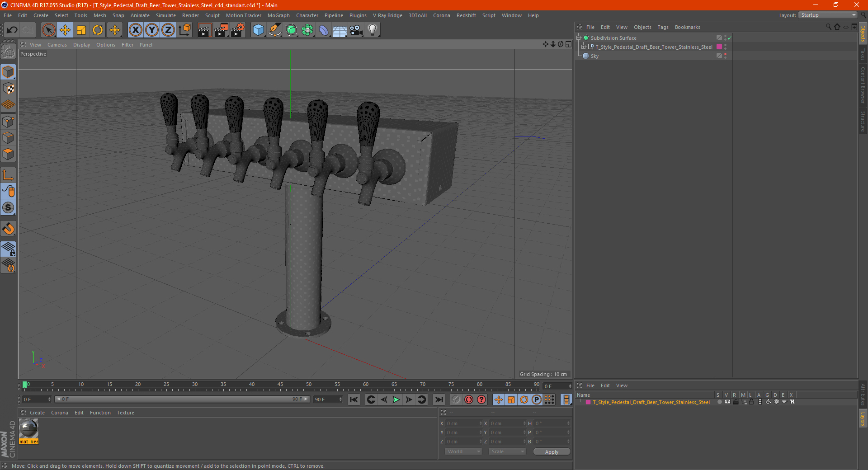Open the Layout Startup dropdown
Screen dimensions: 868x470
pos(828,15)
